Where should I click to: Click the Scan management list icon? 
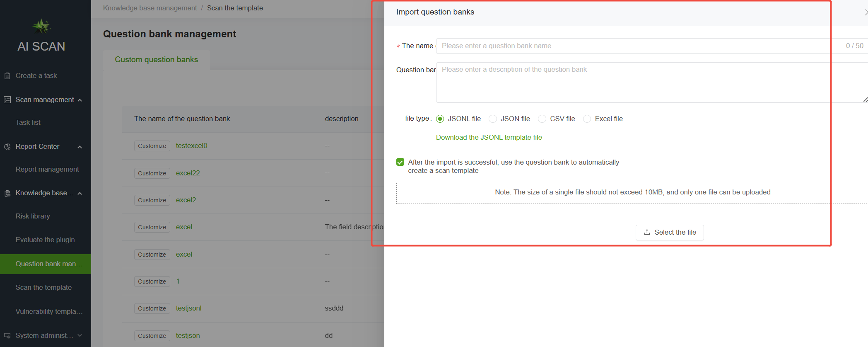pyautogui.click(x=7, y=100)
